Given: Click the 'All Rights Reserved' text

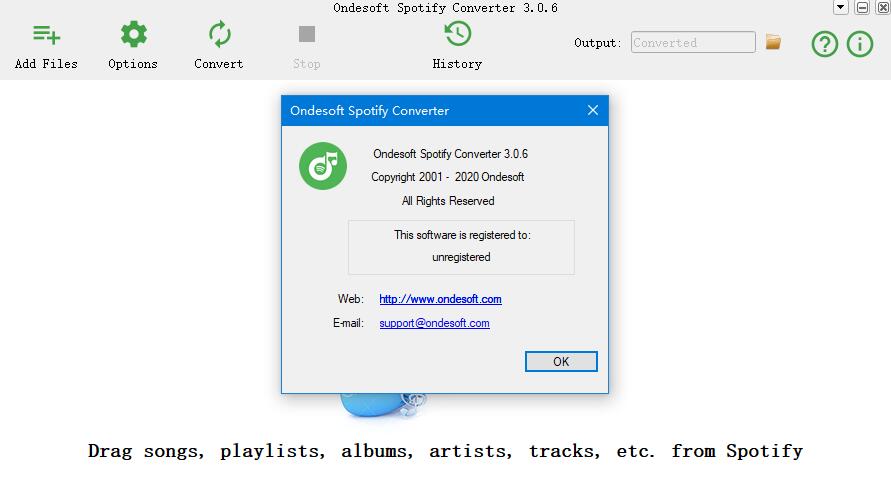Looking at the screenshot, I should tap(448, 201).
